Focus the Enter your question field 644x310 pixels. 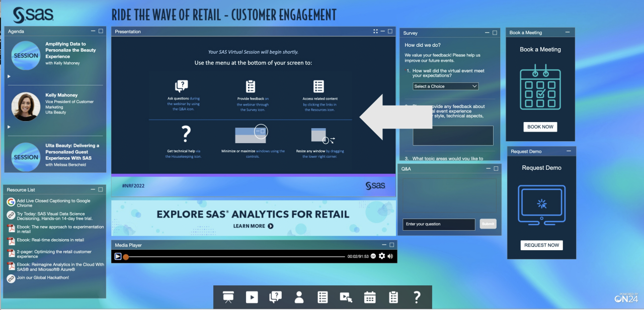coord(439,224)
